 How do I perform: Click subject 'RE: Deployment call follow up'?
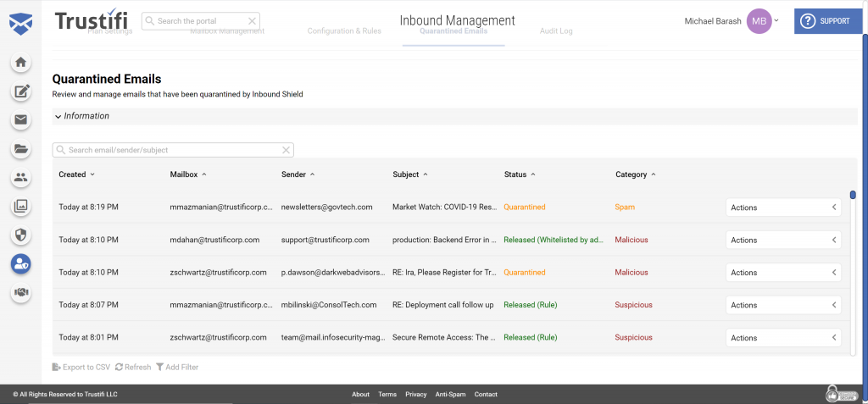[442, 305]
